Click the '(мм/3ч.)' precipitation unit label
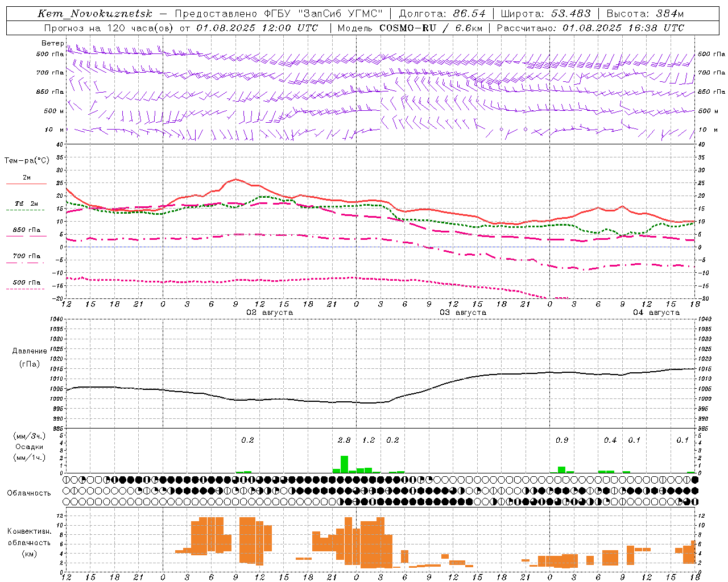Screen dimensions: 728x582 pyautogui.click(x=30, y=436)
